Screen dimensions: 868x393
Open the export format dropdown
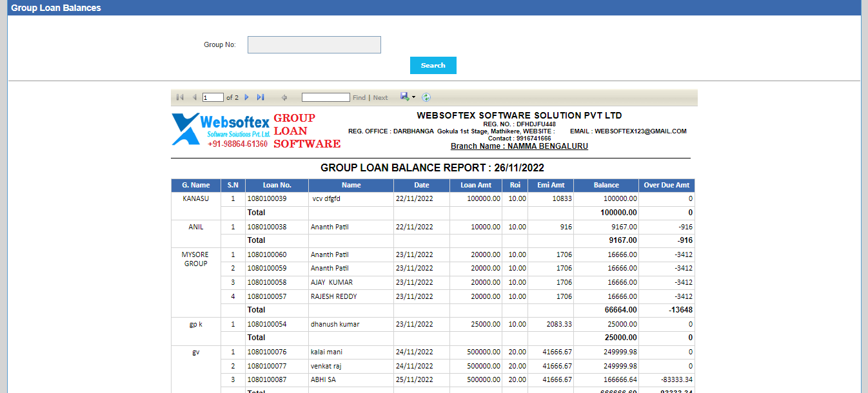tap(408, 97)
